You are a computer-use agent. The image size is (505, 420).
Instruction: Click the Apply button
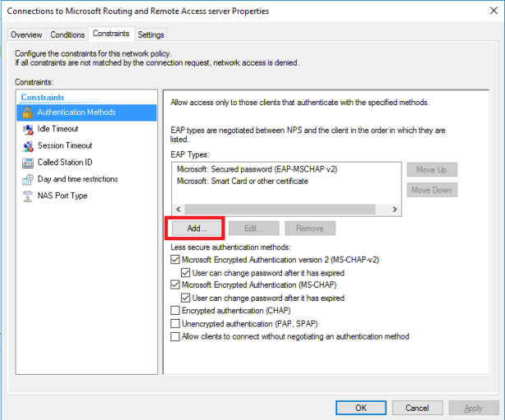coord(474,408)
